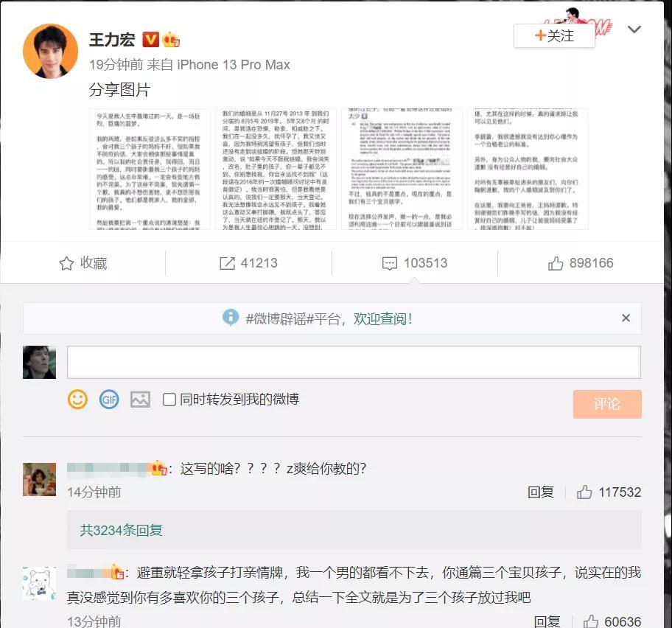The image size is (672, 628).
Task: Click the orange verified V badge
Action: [x=150, y=40]
